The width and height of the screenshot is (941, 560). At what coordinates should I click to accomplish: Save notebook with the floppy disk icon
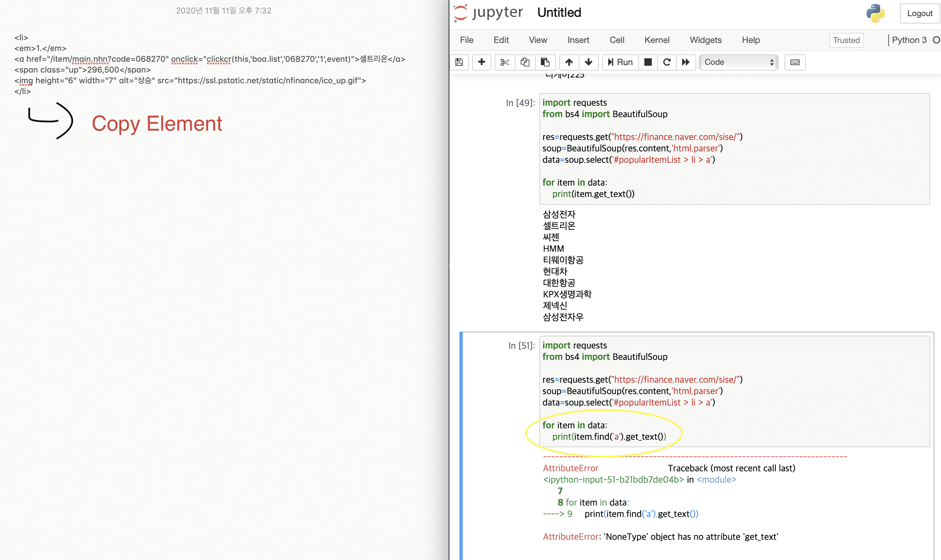pos(459,62)
